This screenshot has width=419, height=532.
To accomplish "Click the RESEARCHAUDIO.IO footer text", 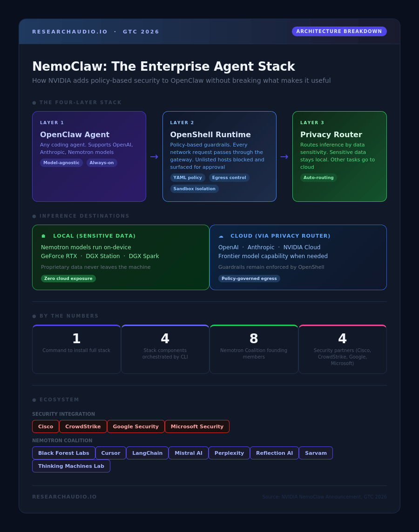I will (65, 497).
